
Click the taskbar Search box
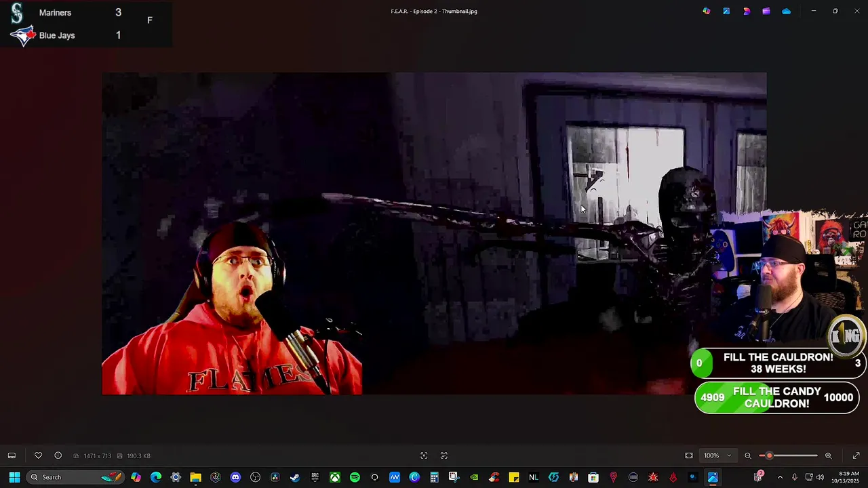click(76, 477)
